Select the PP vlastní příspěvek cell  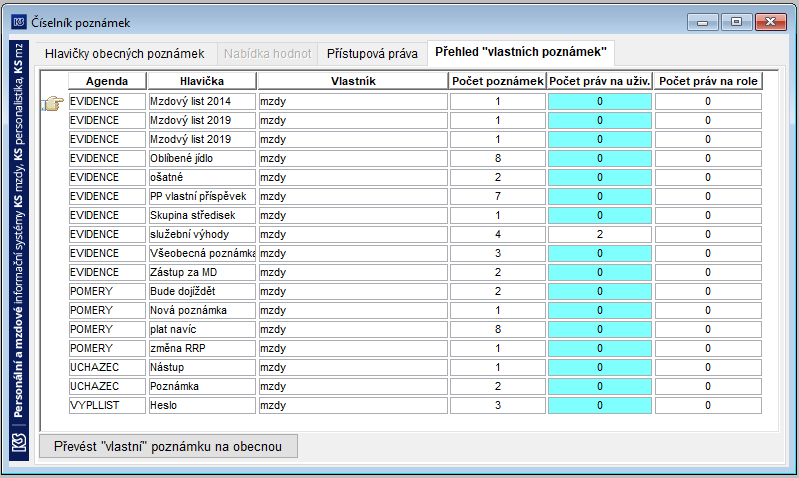pos(202,196)
